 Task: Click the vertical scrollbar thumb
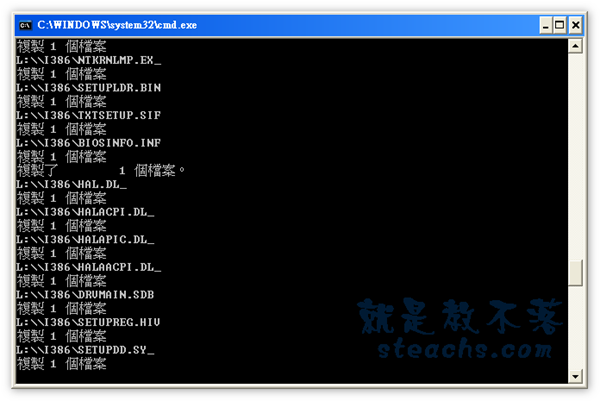point(575,272)
